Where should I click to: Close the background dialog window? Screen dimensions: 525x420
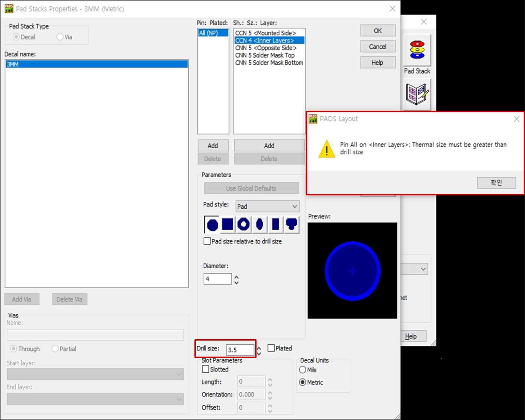pos(424,22)
